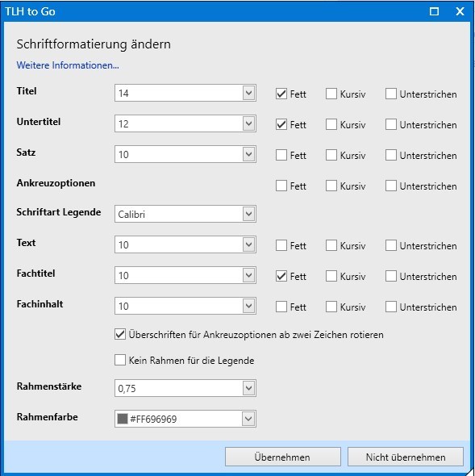
Task: Uncheck Fett for Titel
Action: pos(281,94)
